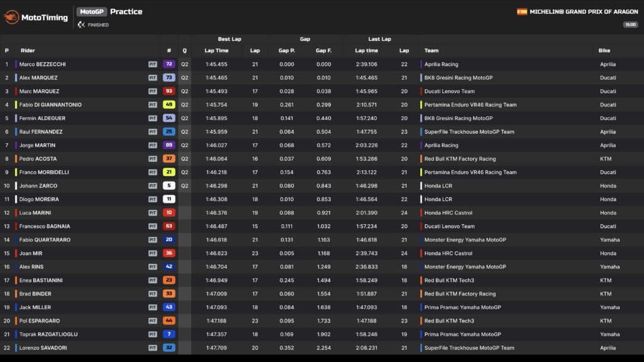644x362 pixels.
Task: Click the PIT icon for Lorenzo Savadori
Action: pos(153,348)
